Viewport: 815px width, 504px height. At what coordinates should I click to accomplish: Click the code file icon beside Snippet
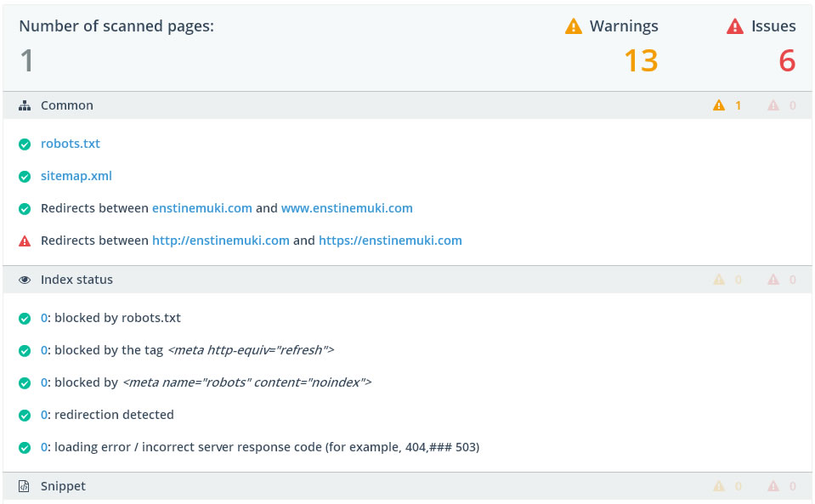(x=25, y=486)
